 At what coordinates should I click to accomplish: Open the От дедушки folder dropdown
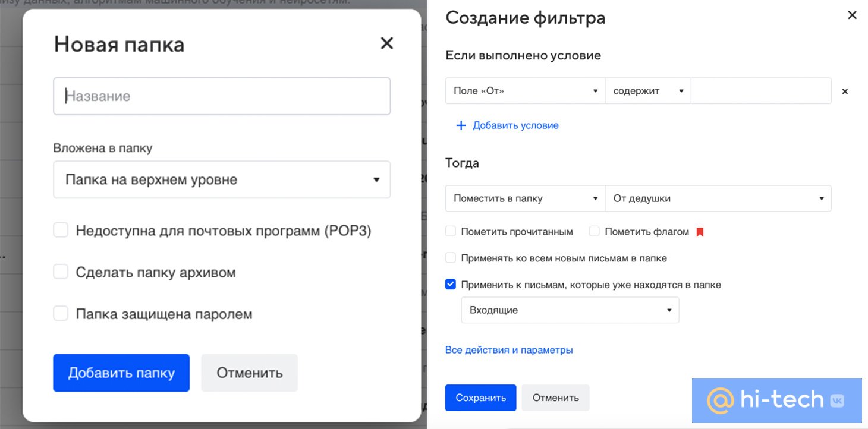[x=718, y=198]
